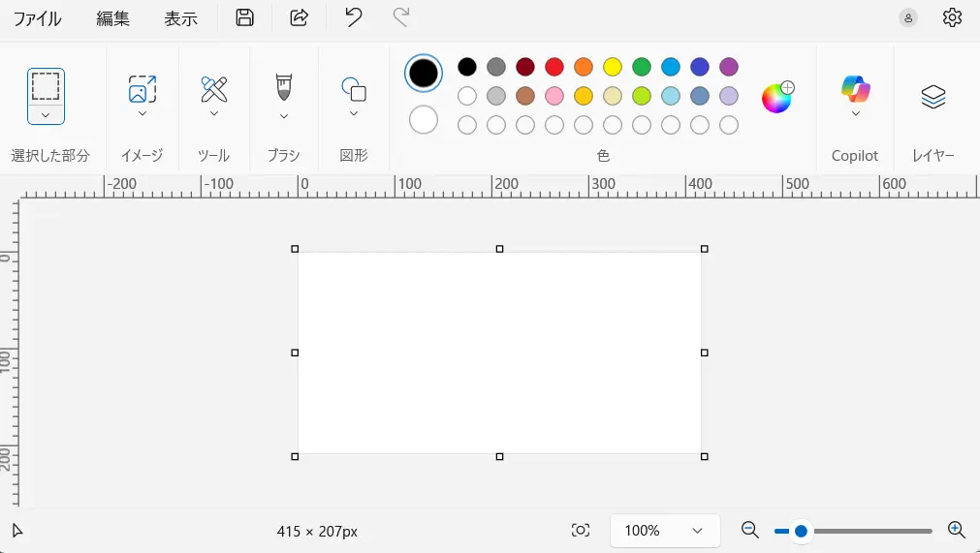The image size is (980, 553).
Task: Open the edit colors wheel
Action: pyautogui.click(x=777, y=97)
